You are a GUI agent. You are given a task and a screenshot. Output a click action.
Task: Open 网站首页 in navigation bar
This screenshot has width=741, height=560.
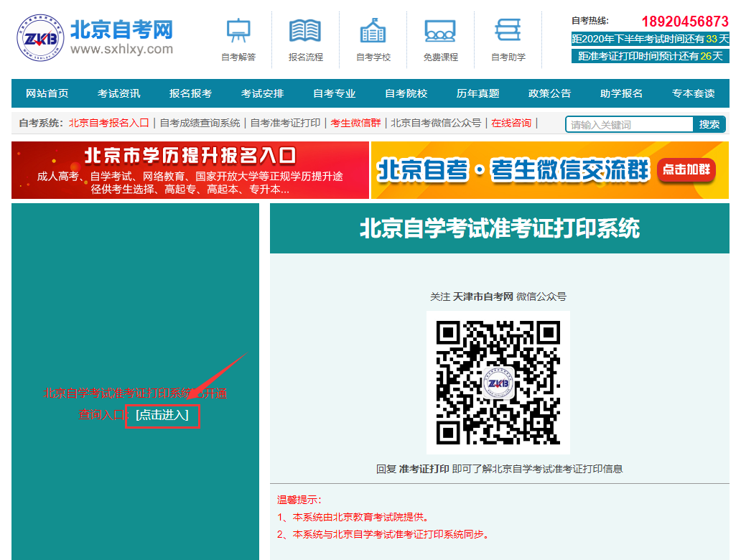tap(47, 93)
